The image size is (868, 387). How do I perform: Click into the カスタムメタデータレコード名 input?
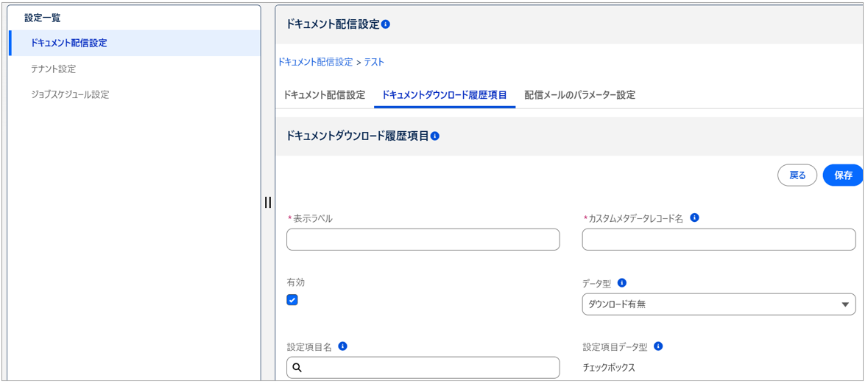click(x=718, y=240)
